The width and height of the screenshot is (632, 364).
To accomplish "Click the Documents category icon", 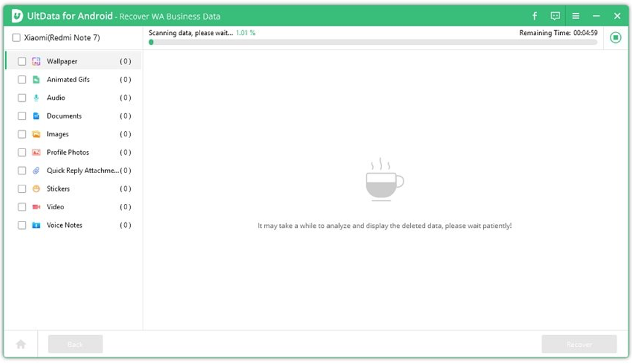I will tap(36, 116).
